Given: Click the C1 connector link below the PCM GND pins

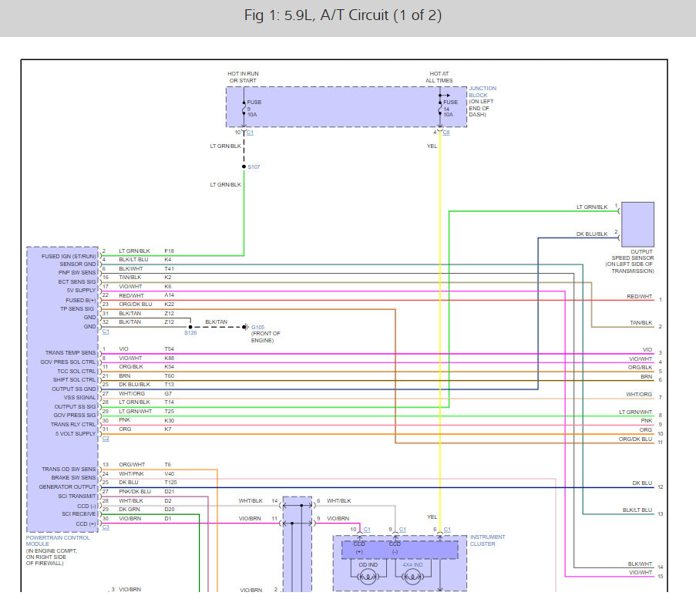Looking at the screenshot, I should tap(106, 332).
